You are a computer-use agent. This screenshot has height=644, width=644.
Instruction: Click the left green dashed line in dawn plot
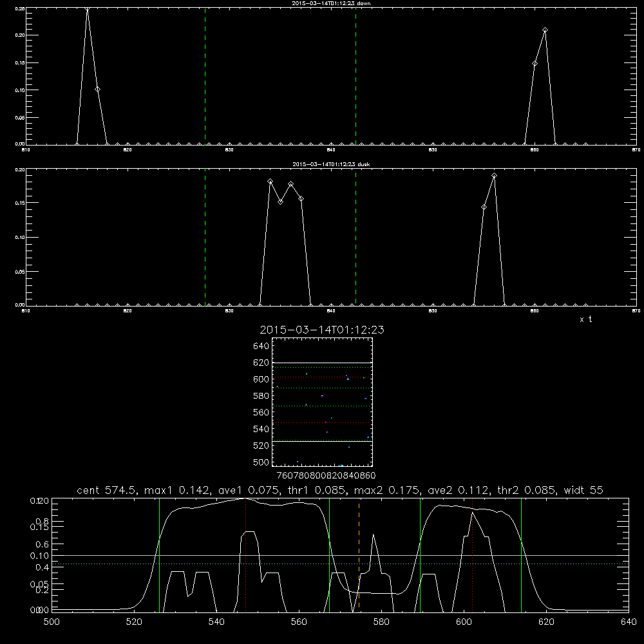click(205, 76)
